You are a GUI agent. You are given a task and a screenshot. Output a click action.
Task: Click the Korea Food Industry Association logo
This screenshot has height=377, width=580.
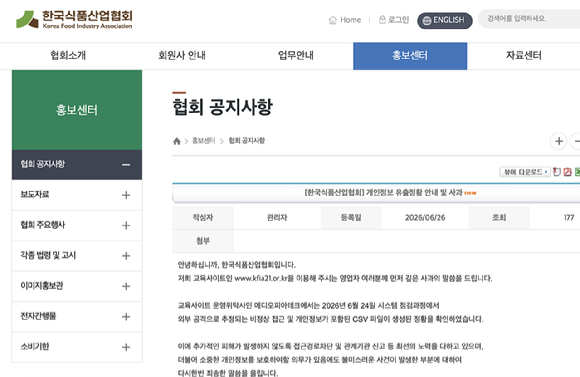pos(74,20)
